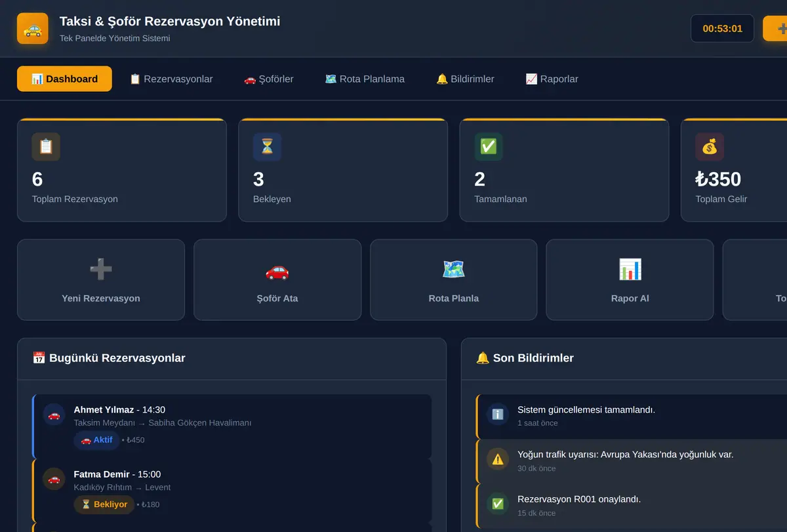The width and height of the screenshot is (787, 532).
Task: Click the orange plus button in header
Action: (775, 29)
